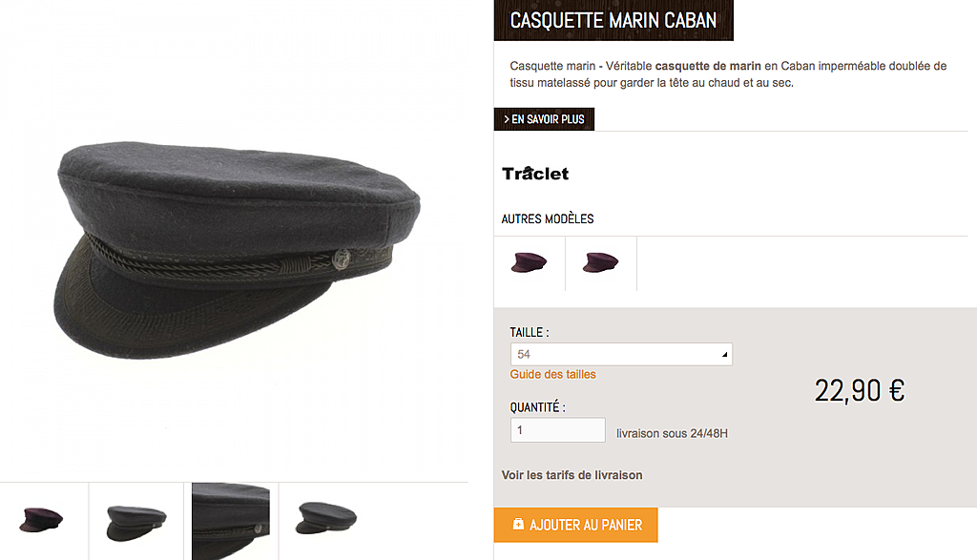
Task: Open Voir les tarifs de livraison
Action: point(572,475)
